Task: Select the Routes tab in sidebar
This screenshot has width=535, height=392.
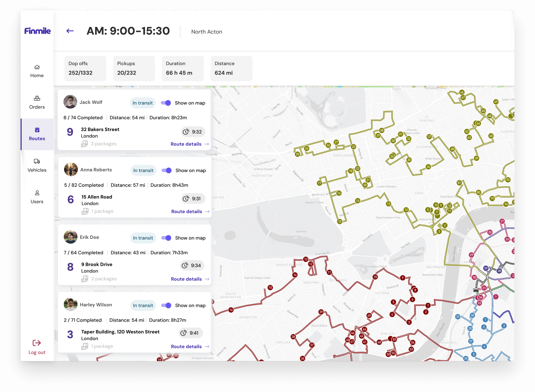Action: [37, 134]
